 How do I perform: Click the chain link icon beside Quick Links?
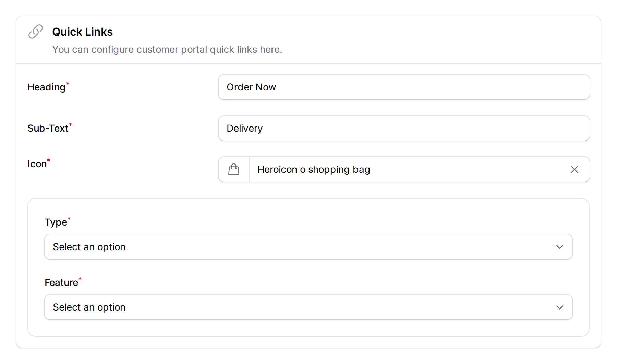(x=35, y=32)
